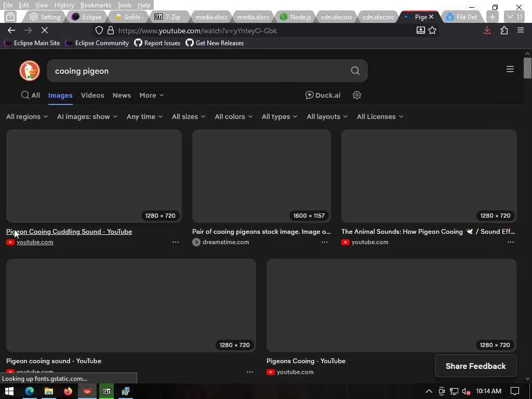Screen dimensions: 532x399
Task: Click the search magnifier icon in search box
Action: pyautogui.click(x=355, y=71)
